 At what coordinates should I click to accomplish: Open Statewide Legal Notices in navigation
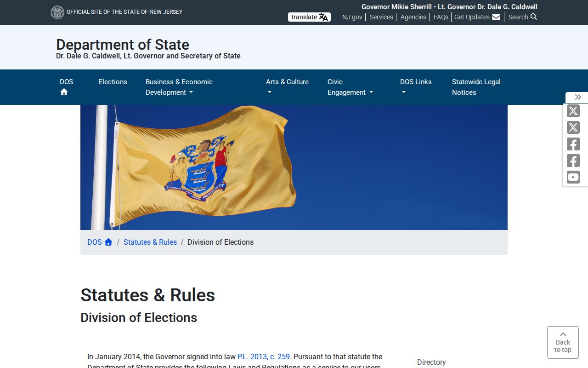tap(476, 87)
